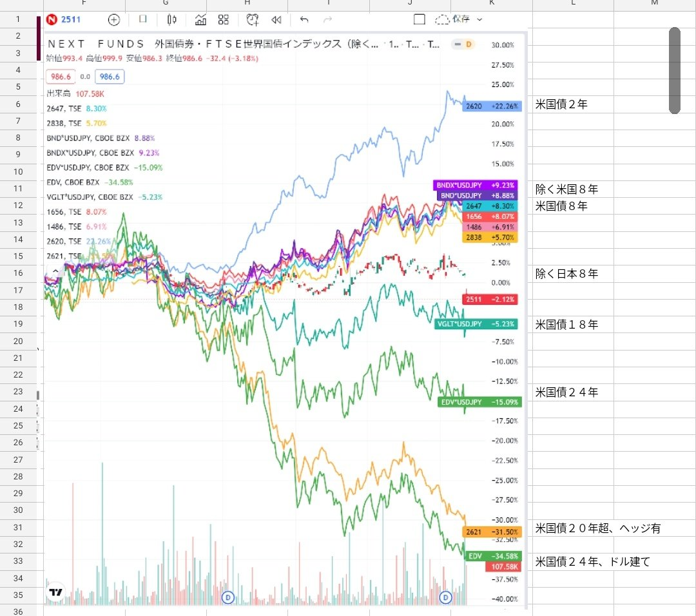Click the red N logo beside 2511
Screen dimensions: 696x616
[52, 19]
